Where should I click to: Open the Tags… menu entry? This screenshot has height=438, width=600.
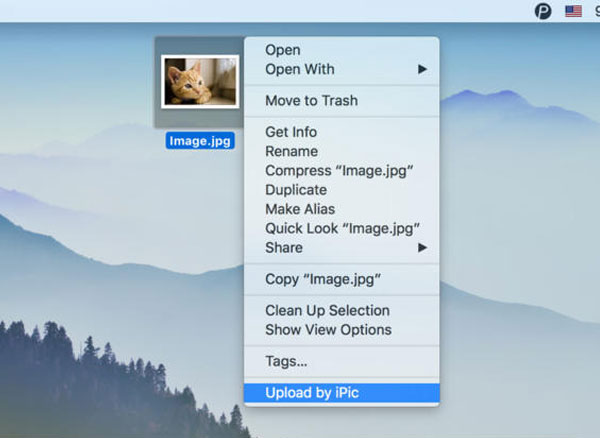tap(342, 361)
